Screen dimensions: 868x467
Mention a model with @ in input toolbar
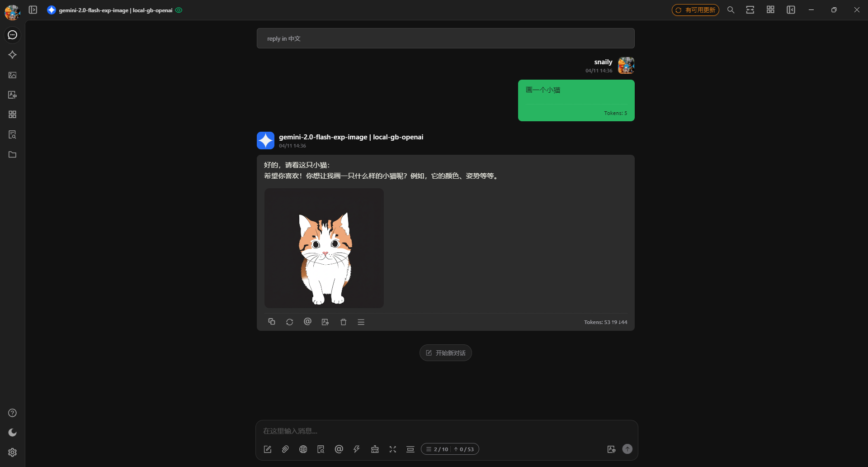pyautogui.click(x=339, y=449)
